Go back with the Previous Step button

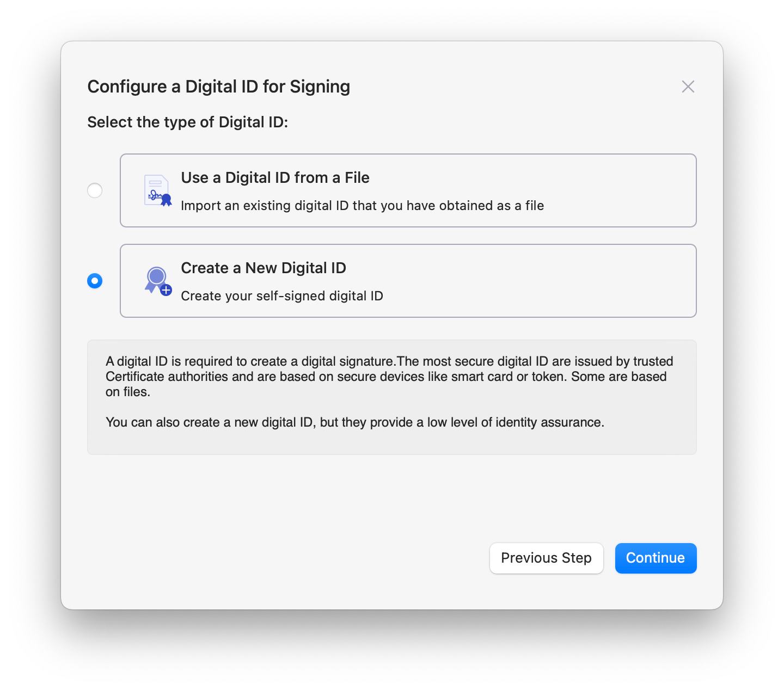click(x=546, y=558)
